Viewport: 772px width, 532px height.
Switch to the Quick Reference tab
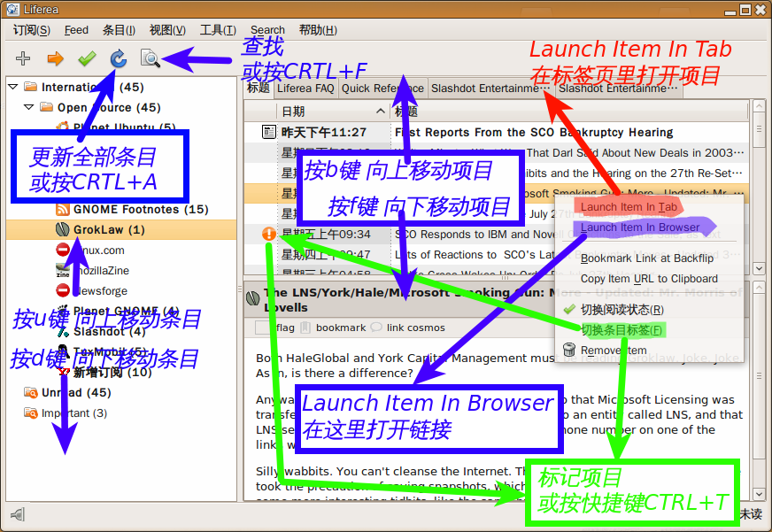coord(382,89)
